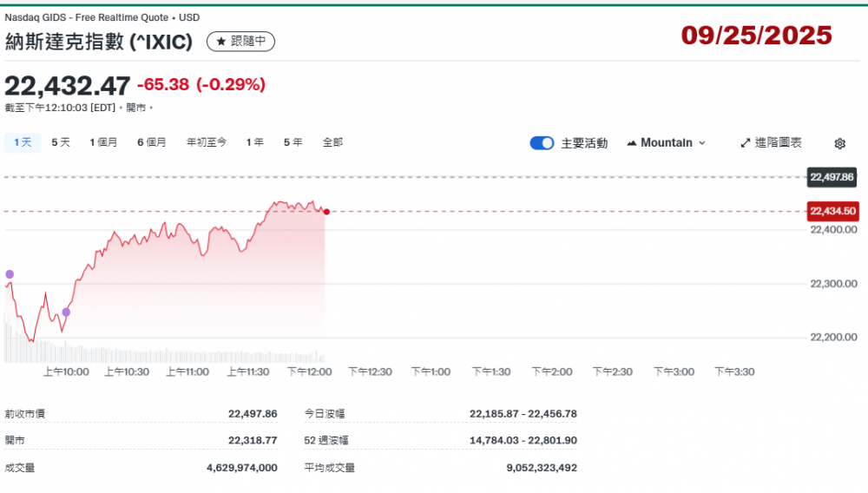
Task: Show the 全部 full history range
Action: pyautogui.click(x=332, y=142)
